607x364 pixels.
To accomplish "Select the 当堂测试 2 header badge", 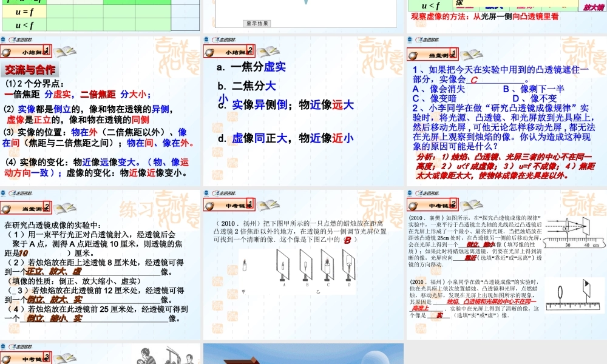I will click(x=26, y=208).
